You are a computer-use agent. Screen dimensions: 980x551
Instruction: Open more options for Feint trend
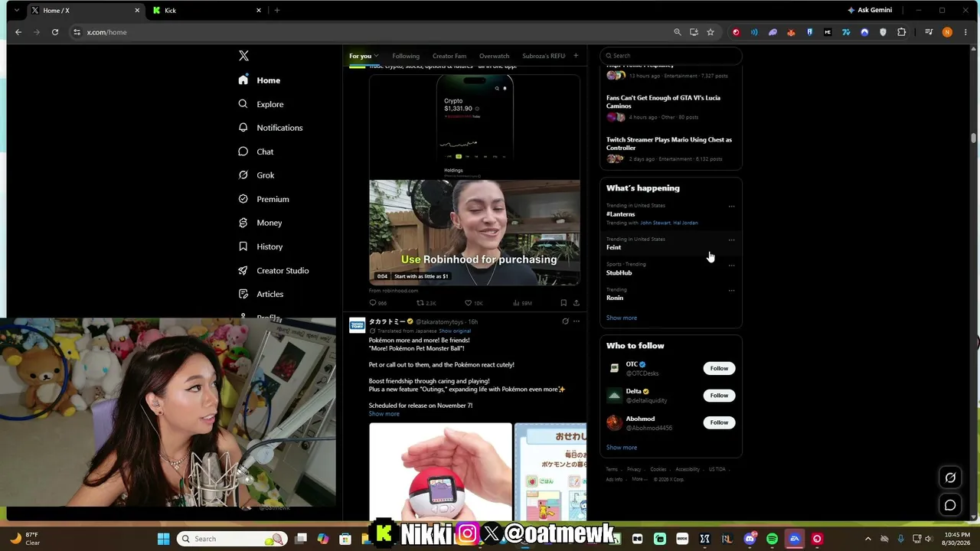click(731, 240)
